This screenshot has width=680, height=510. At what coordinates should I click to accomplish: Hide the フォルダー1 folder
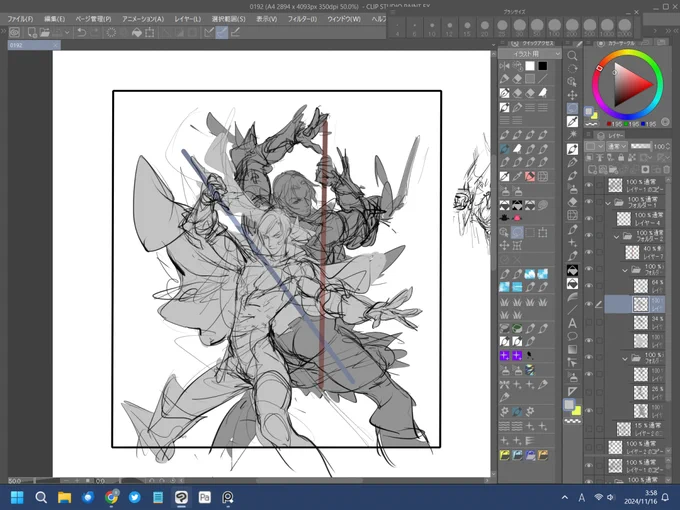click(x=588, y=202)
